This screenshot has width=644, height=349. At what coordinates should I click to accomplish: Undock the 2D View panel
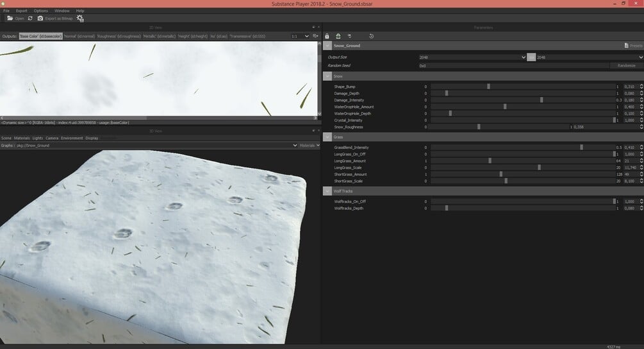coord(313,27)
